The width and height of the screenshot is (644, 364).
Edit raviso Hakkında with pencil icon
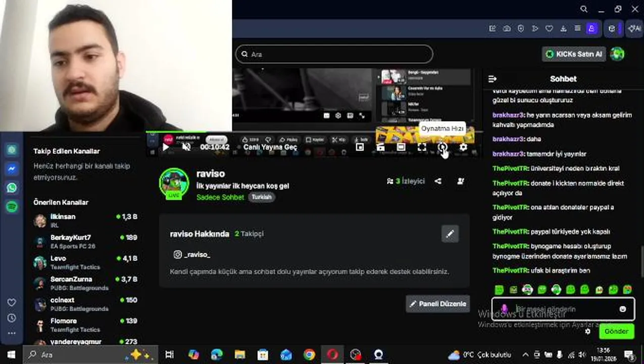[x=450, y=234]
